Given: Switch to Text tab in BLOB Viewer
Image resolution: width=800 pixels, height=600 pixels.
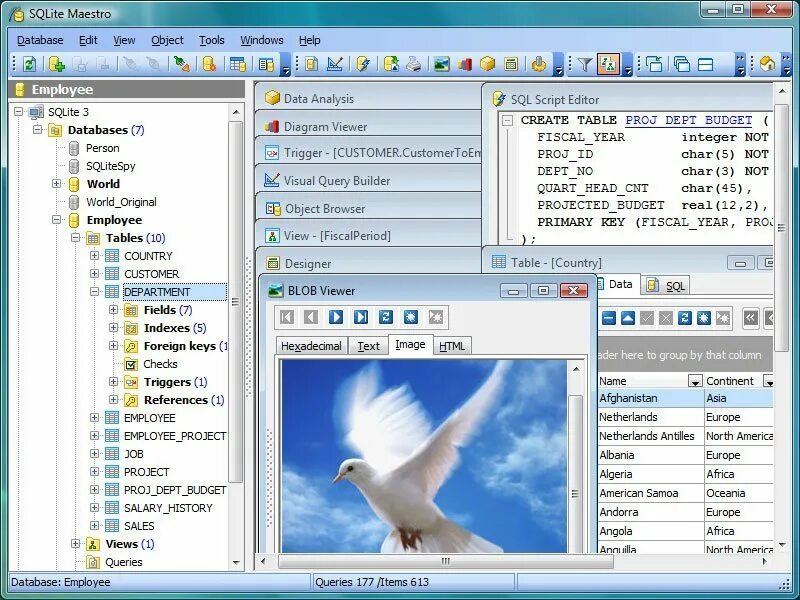Looking at the screenshot, I should click(368, 346).
